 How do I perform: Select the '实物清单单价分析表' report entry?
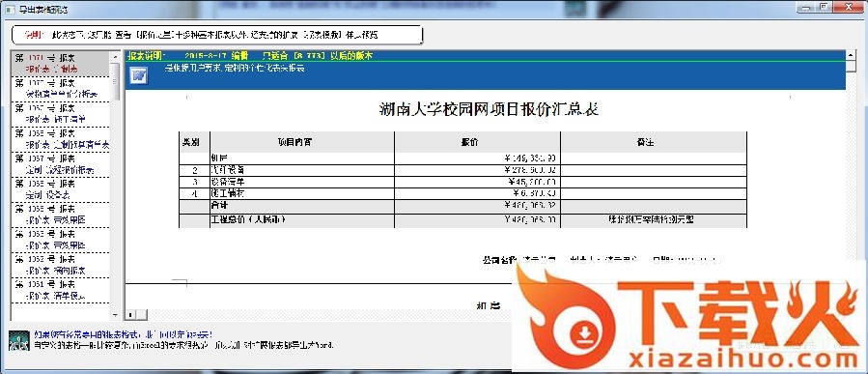61,88
